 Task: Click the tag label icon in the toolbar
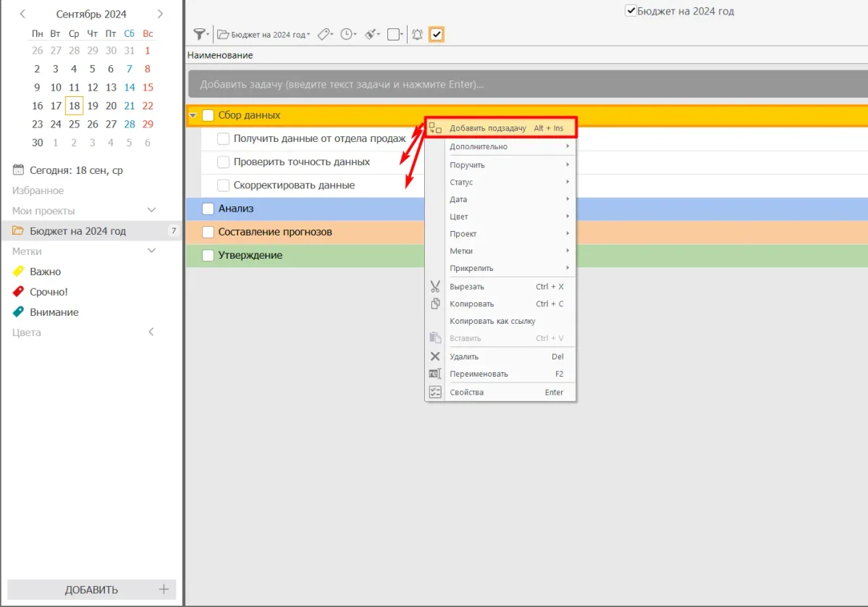point(324,34)
